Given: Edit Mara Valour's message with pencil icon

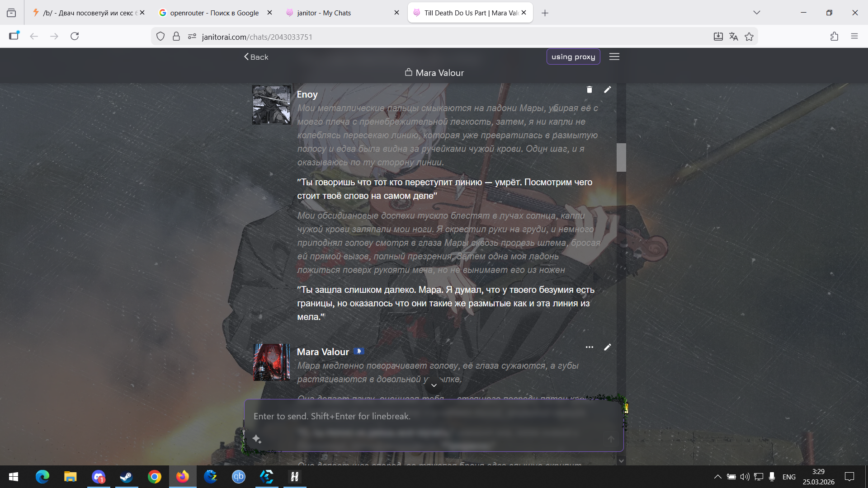Looking at the screenshot, I should point(607,347).
